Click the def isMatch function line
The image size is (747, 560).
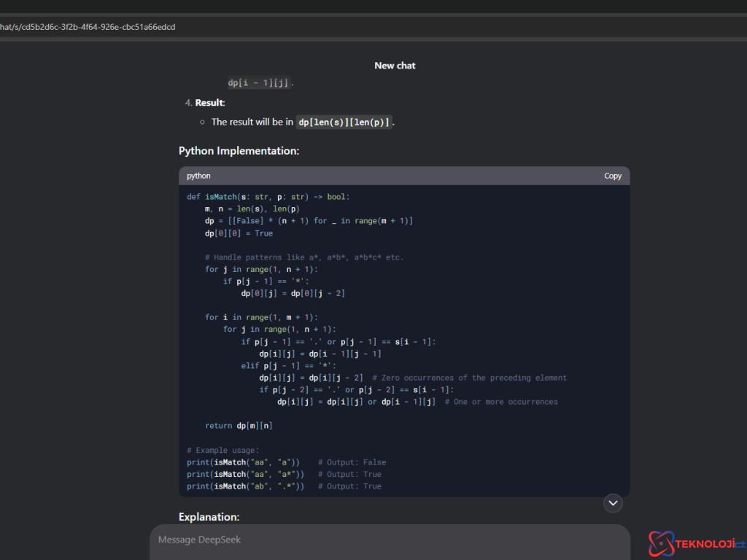[x=268, y=197]
